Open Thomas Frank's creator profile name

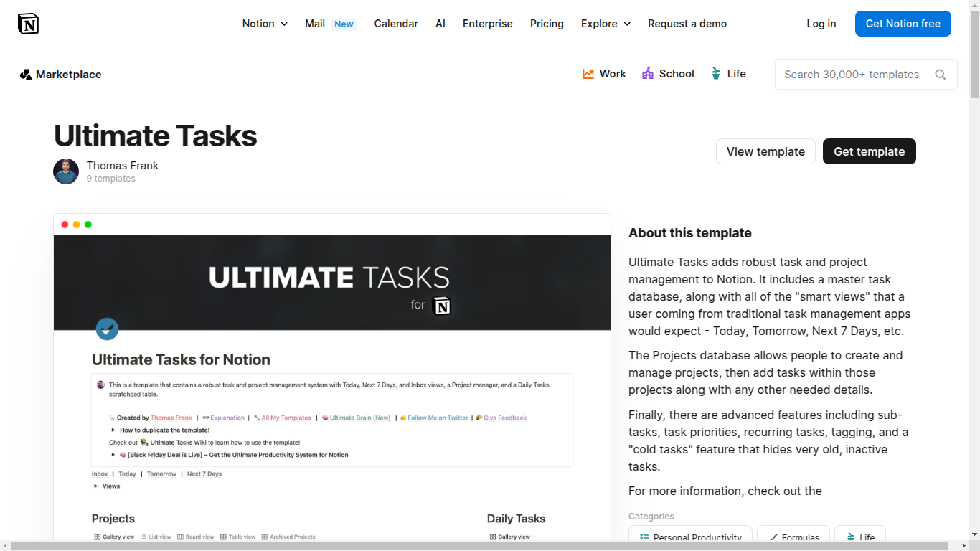click(123, 166)
